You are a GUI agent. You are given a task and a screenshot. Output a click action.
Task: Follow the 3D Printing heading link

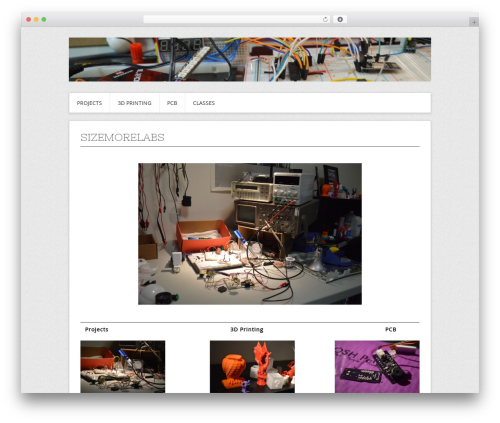coord(247,329)
